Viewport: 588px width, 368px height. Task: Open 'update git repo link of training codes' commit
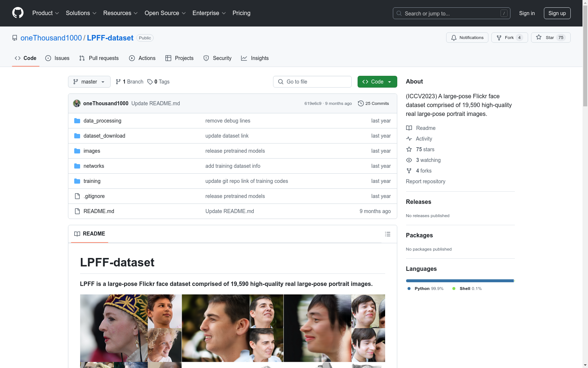click(247, 181)
